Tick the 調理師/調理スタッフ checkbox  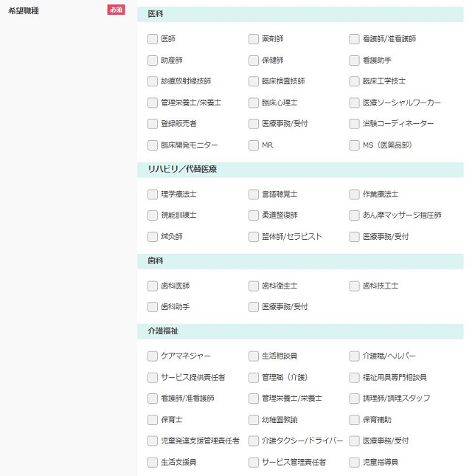point(354,399)
